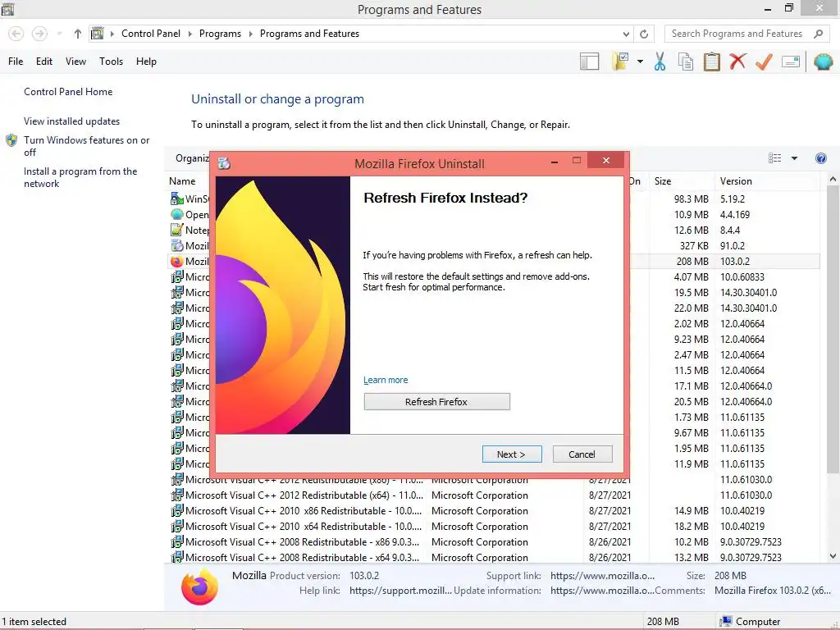
Task: Open recent locations dropdown beside Forward
Action: coord(59,34)
